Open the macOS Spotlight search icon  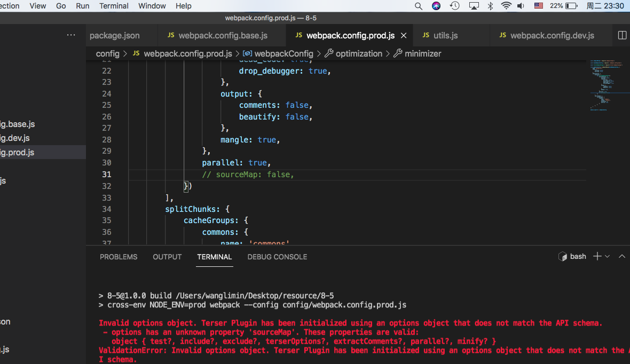(x=419, y=6)
